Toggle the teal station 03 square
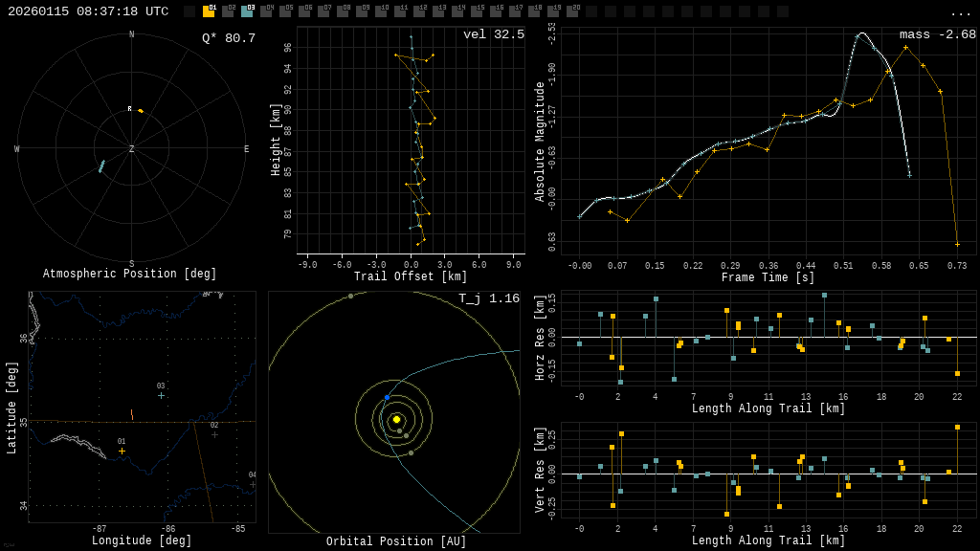This screenshot has height=551, width=980. click(247, 11)
